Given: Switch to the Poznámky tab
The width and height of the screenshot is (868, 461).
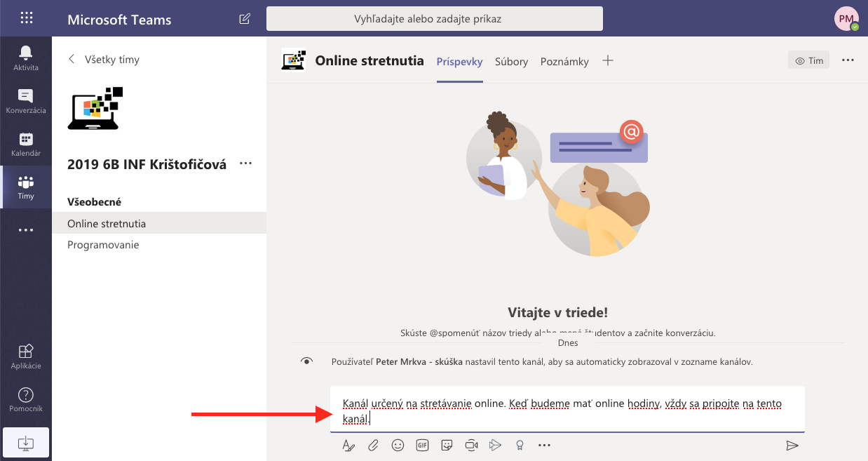Looking at the screenshot, I should 564,62.
